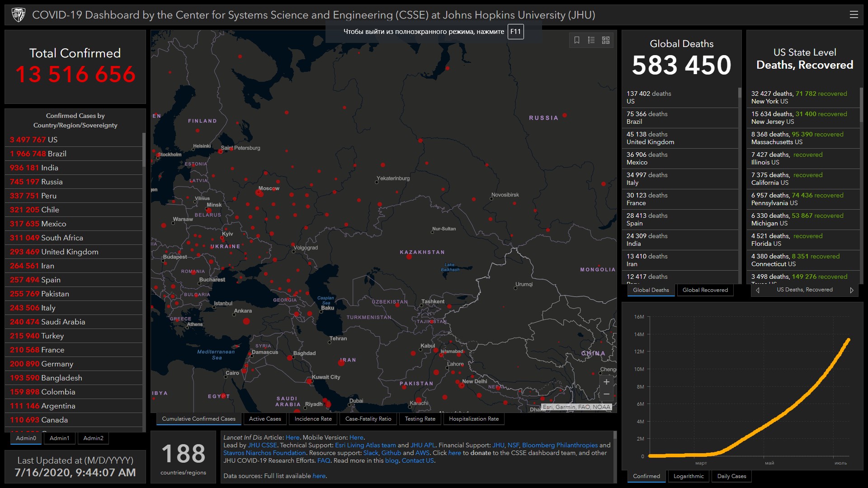Go to previous US state panel arrow
The height and width of the screenshot is (488, 868).
tap(758, 290)
